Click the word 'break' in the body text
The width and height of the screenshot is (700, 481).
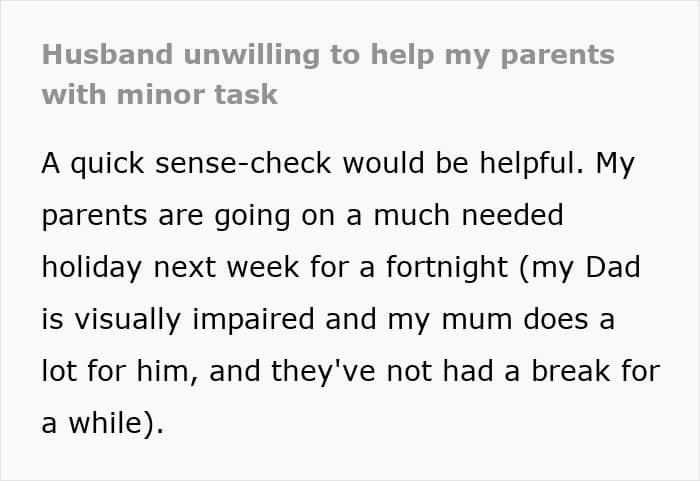(x=570, y=371)
